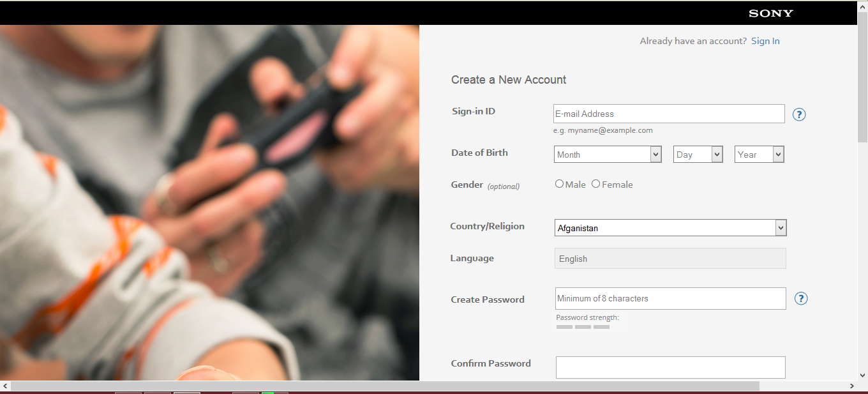Open the Month dropdown
This screenshot has width=868, height=394.
coord(608,155)
